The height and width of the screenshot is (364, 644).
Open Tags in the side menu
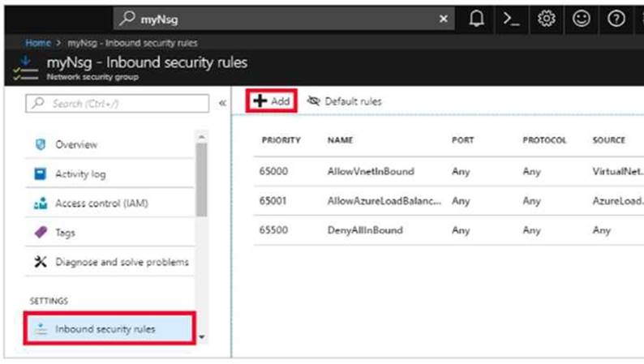(x=109, y=233)
